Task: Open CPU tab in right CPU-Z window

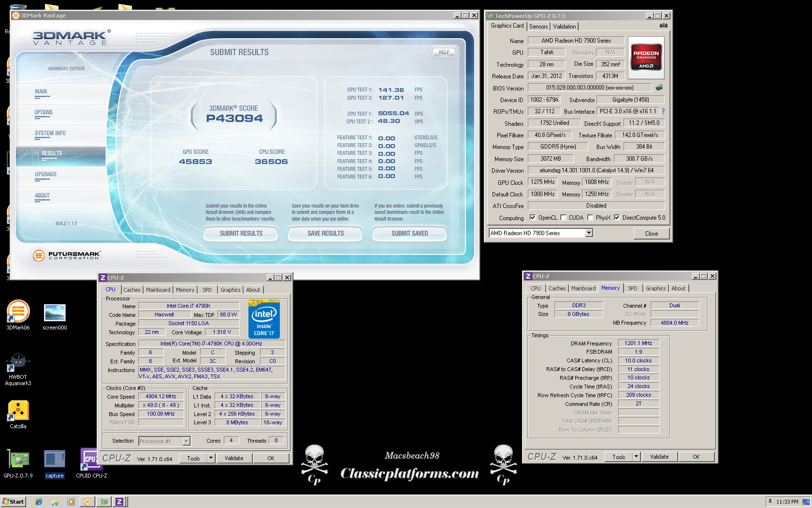Action: (x=536, y=288)
